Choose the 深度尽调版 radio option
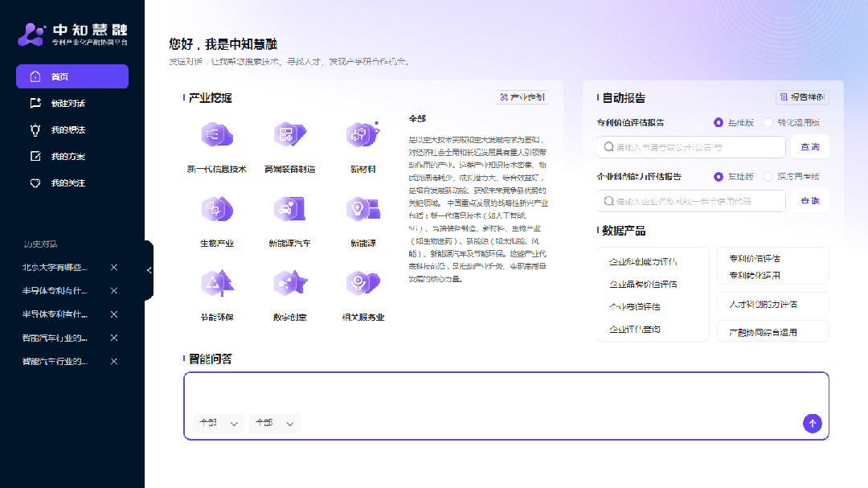868x488 pixels. (x=768, y=177)
